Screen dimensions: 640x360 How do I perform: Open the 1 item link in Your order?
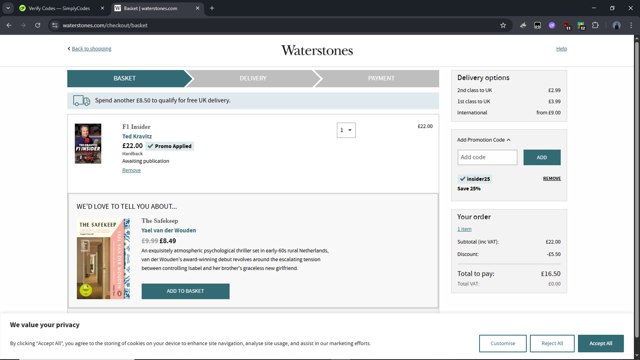coord(464,229)
